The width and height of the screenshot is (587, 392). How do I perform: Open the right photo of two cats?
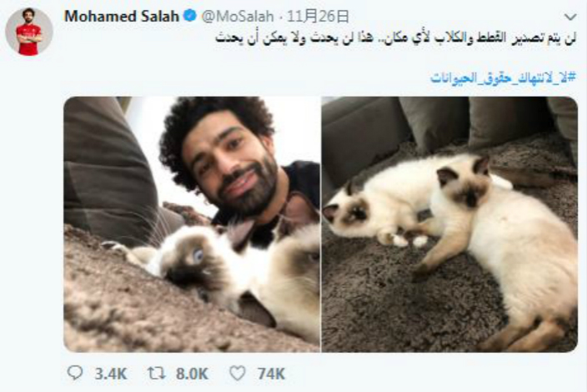(449, 224)
